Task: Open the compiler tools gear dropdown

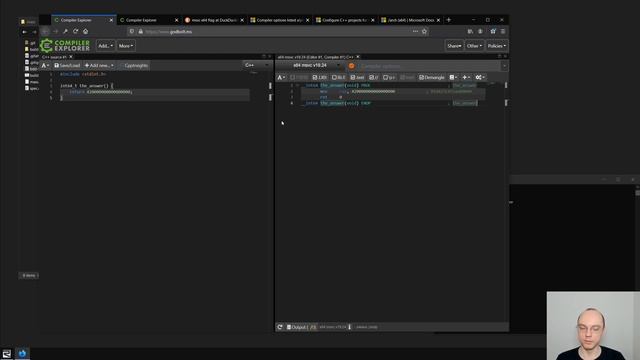Action: coord(480,77)
